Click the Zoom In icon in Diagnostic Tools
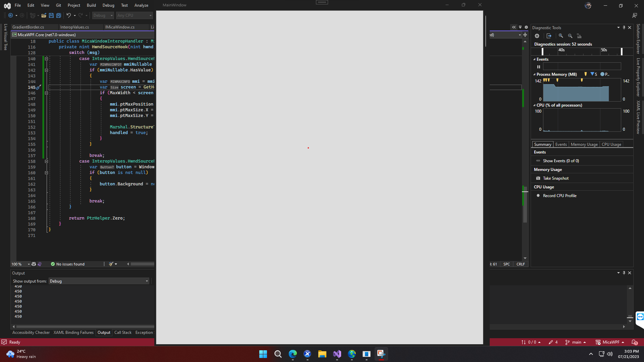644x362 pixels. [x=560, y=36]
